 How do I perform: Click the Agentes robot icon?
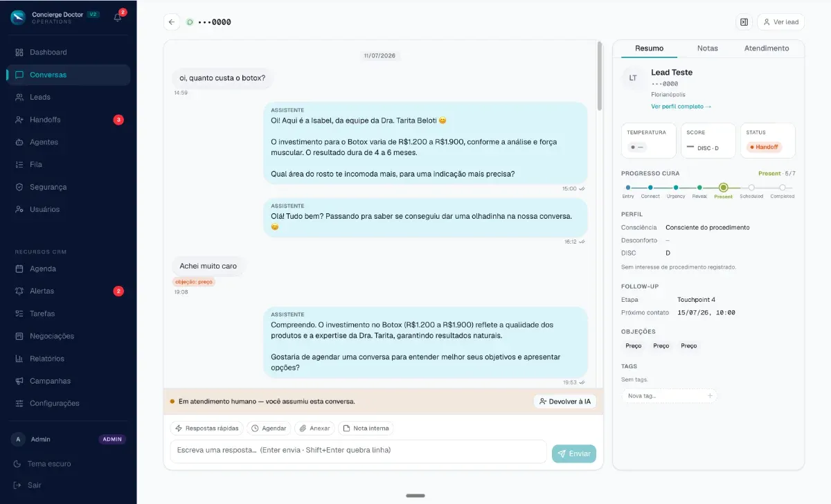coord(19,143)
